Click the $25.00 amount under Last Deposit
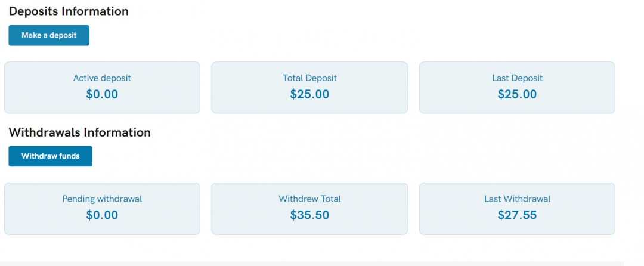 (x=517, y=94)
